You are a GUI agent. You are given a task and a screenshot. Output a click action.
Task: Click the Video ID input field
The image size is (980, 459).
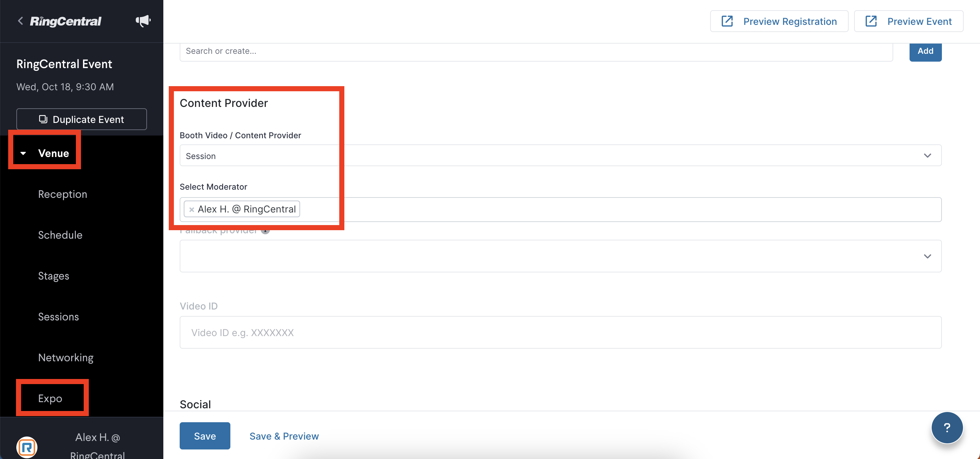point(560,332)
